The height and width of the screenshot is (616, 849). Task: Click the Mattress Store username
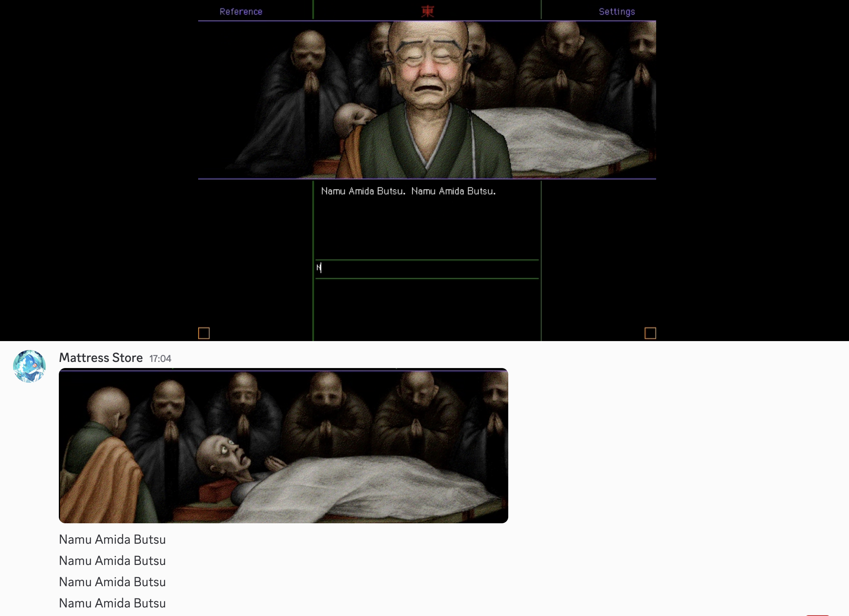[101, 358]
